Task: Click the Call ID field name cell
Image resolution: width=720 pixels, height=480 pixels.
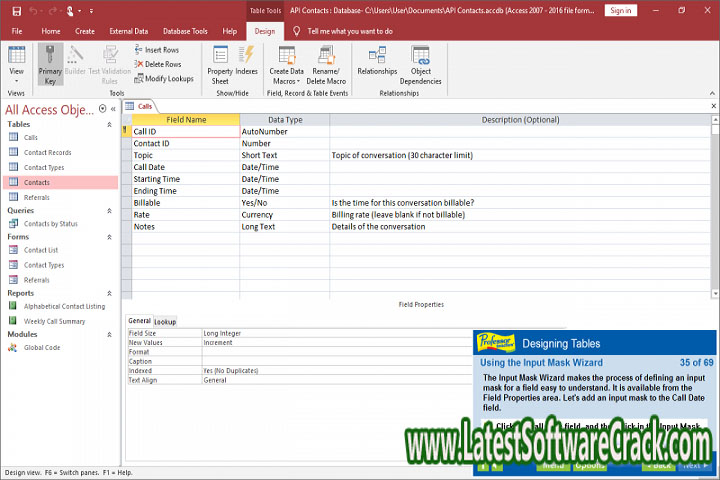Action: point(186,131)
